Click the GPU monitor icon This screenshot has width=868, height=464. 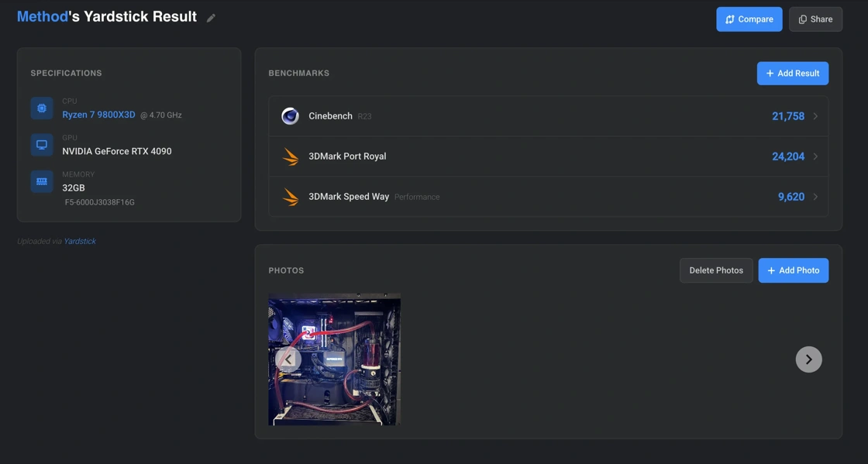tap(42, 145)
